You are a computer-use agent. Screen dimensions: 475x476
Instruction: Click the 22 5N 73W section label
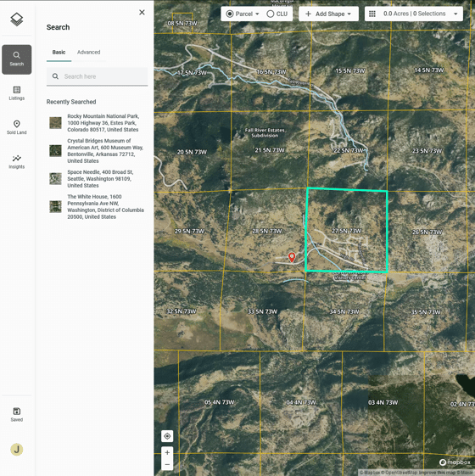tap(349, 150)
